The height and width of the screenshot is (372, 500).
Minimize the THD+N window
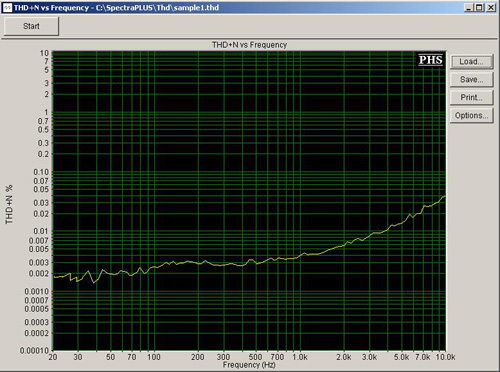(469, 7)
